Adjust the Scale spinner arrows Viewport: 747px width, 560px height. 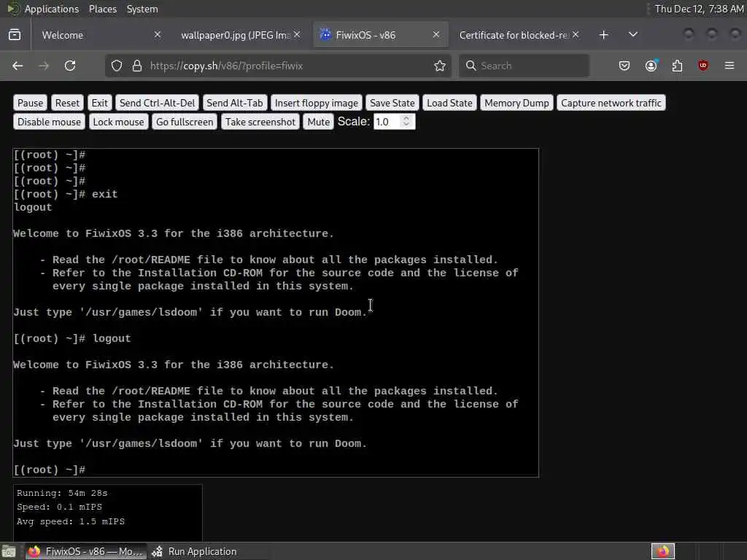click(x=406, y=122)
